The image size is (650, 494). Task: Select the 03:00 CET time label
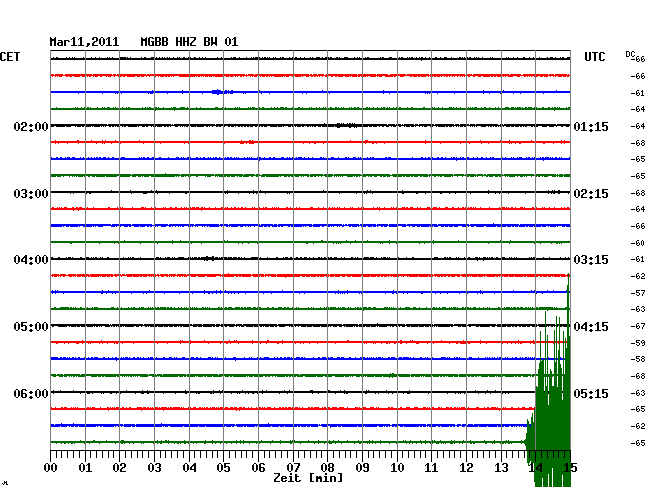click(x=31, y=194)
